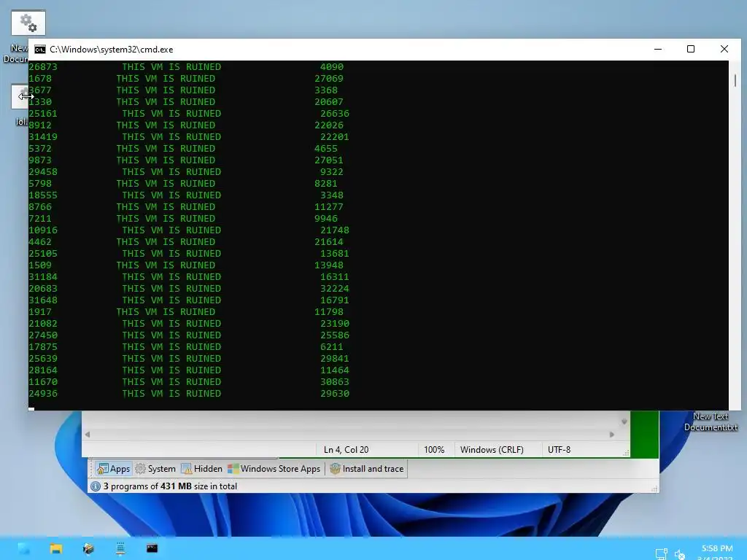Select the Windows Store Apps tab
Screen dimensions: 747x560
click(x=274, y=469)
